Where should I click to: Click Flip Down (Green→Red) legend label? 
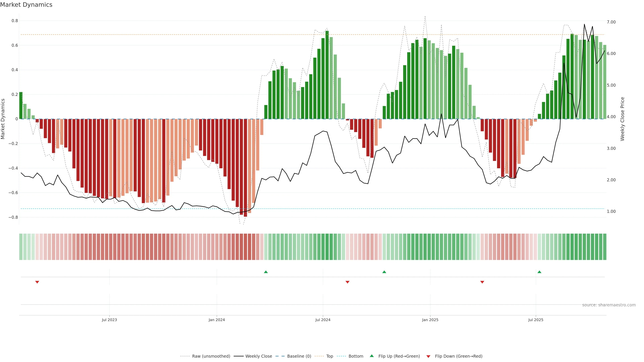pyautogui.click(x=459, y=356)
